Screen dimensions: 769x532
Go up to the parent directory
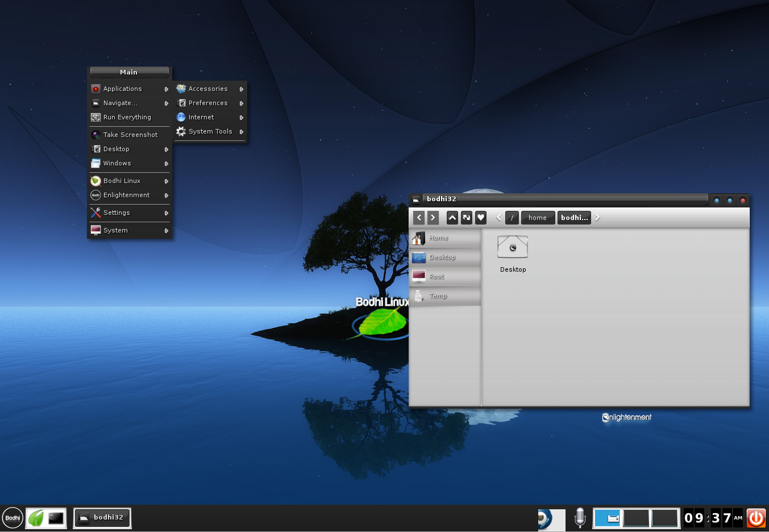pyautogui.click(x=452, y=218)
